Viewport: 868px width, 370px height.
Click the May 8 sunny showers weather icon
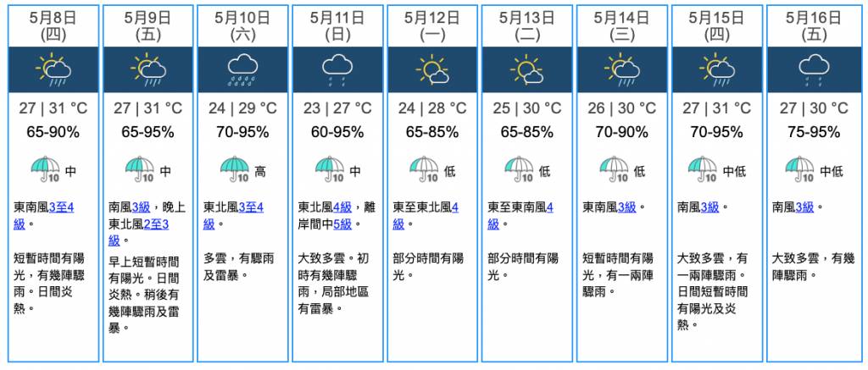point(53,69)
